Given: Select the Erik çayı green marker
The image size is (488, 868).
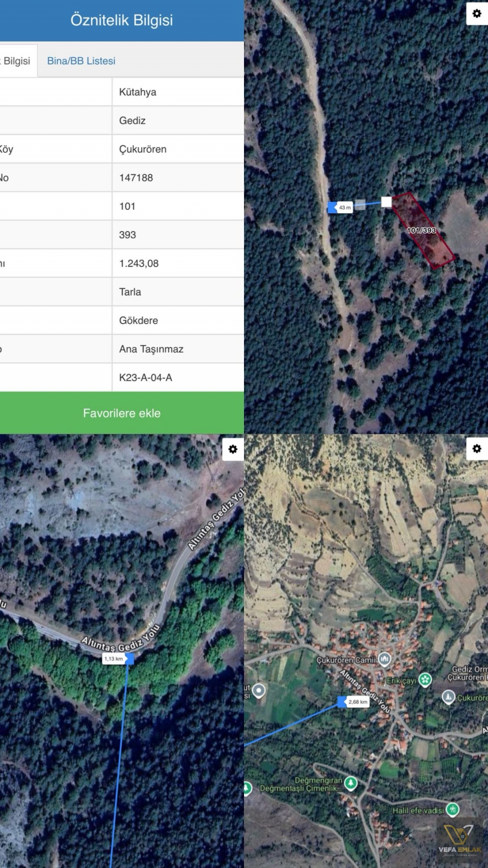Looking at the screenshot, I should 425,679.
